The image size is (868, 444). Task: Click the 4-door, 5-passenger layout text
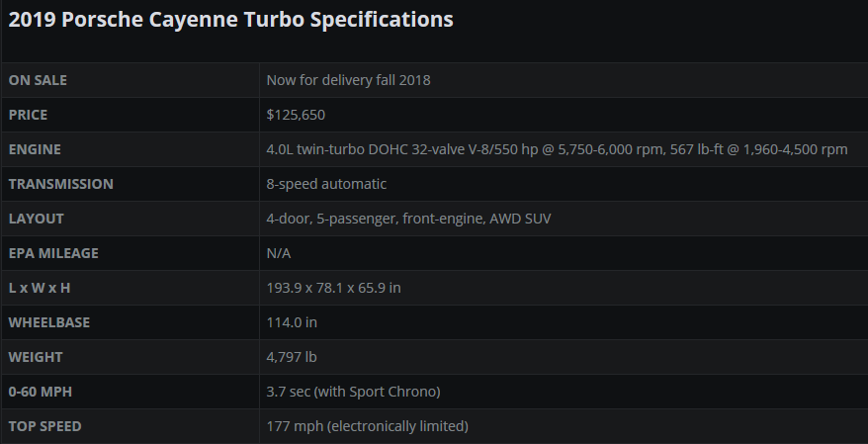click(x=408, y=219)
